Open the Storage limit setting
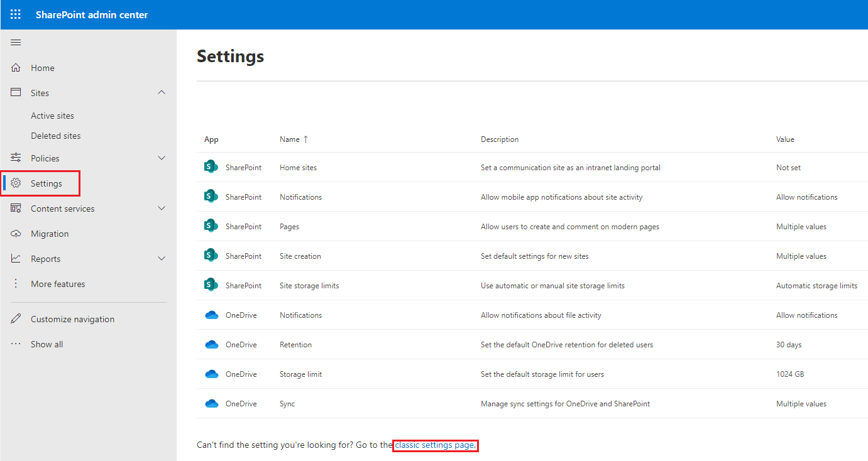Viewport: 868px width, 461px height. (x=300, y=374)
